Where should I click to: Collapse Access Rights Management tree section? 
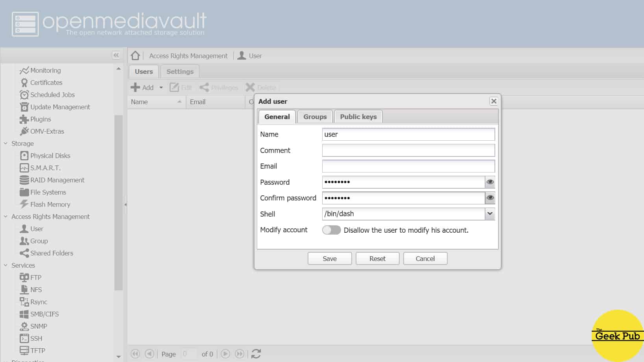coord(6,217)
